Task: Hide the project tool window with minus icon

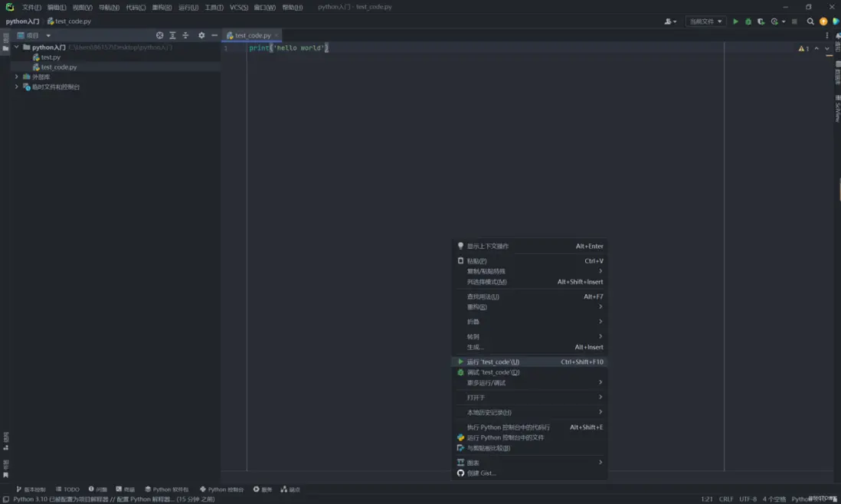Action: (214, 35)
